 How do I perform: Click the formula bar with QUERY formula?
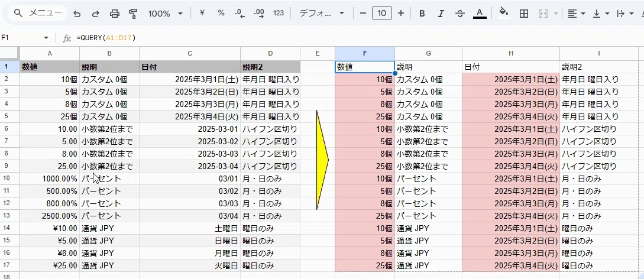point(357,38)
